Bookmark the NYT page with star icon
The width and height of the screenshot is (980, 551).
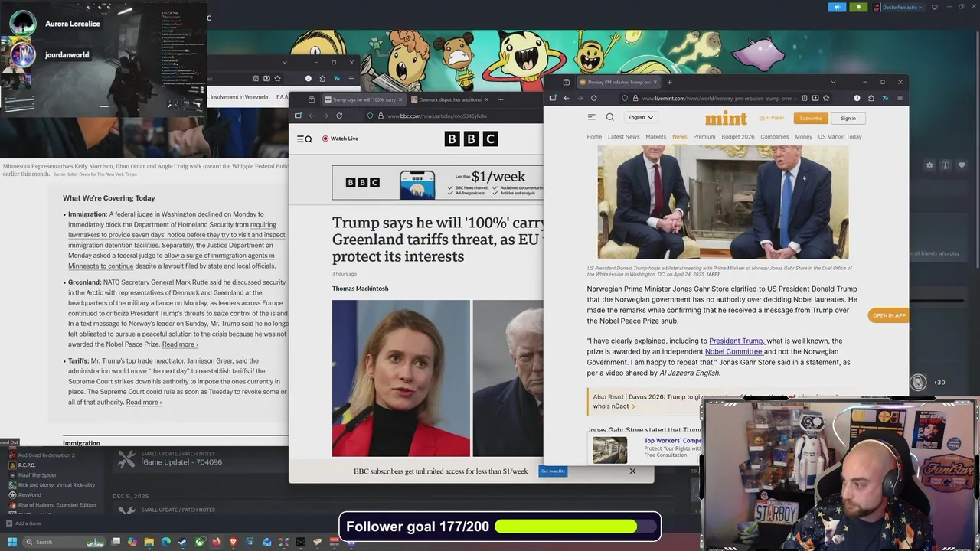[x=277, y=78]
